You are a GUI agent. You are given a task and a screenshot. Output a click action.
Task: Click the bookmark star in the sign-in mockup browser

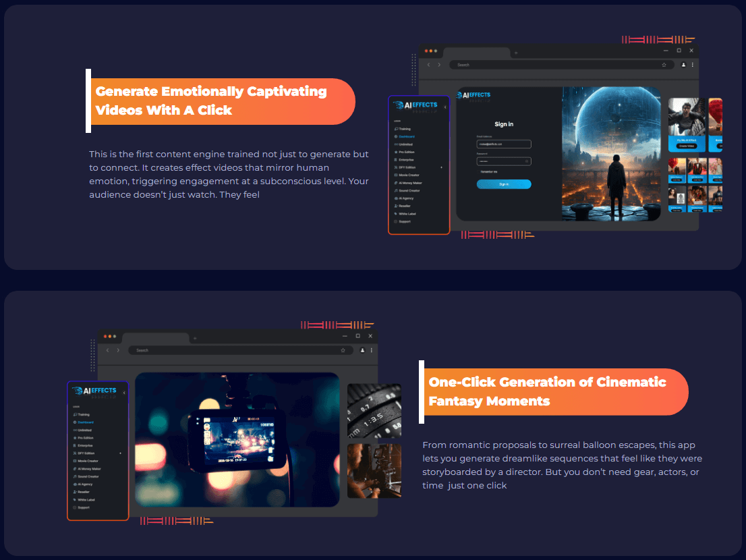664,65
